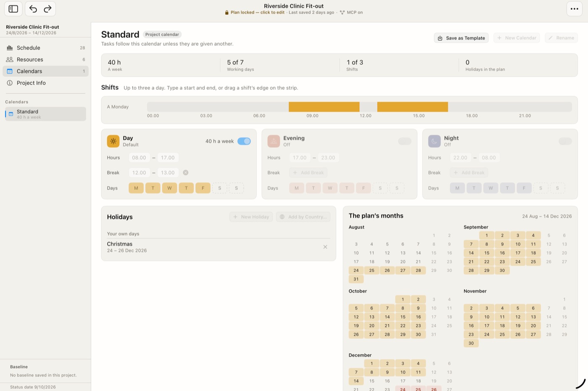
Task: Enable the Night shift switch
Action: [x=565, y=141]
